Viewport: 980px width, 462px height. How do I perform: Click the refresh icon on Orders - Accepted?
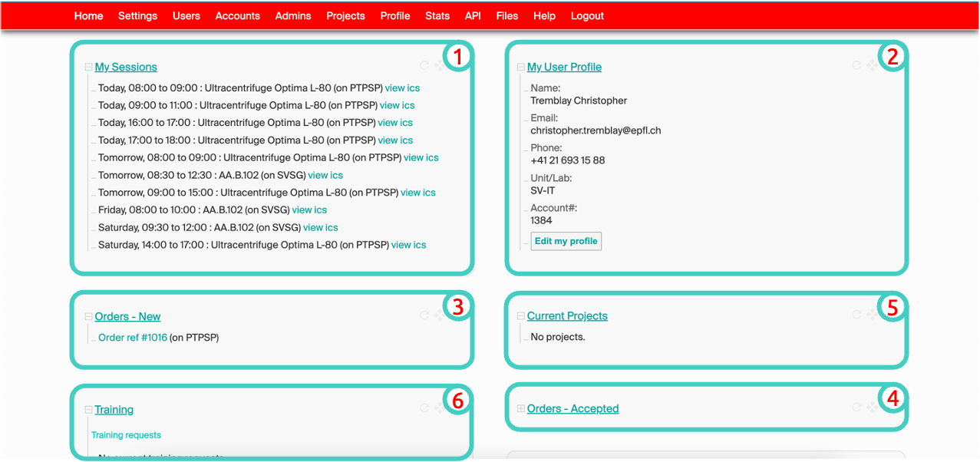click(856, 408)
